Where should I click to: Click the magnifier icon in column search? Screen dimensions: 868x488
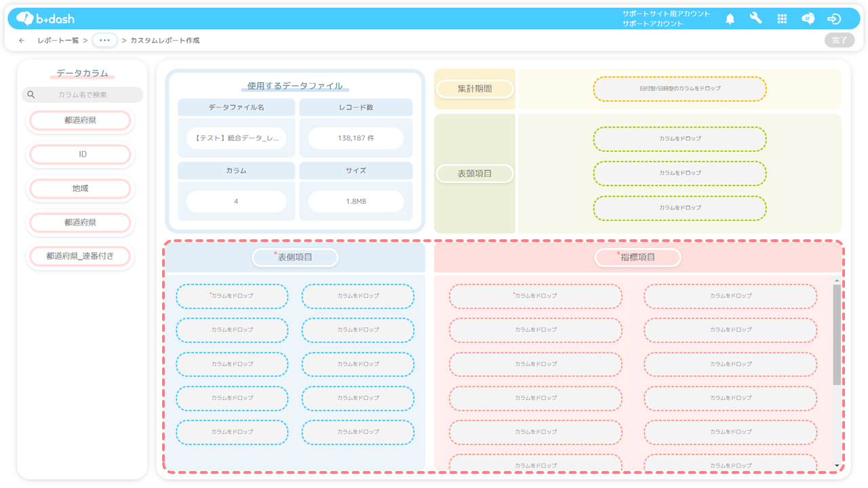tap(31, 95)
